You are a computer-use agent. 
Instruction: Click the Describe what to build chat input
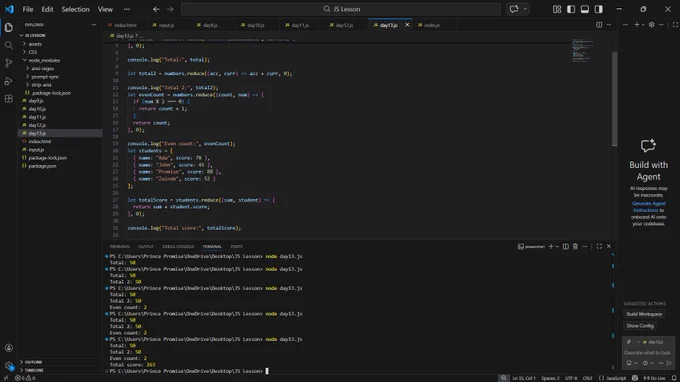coord(648,353)
